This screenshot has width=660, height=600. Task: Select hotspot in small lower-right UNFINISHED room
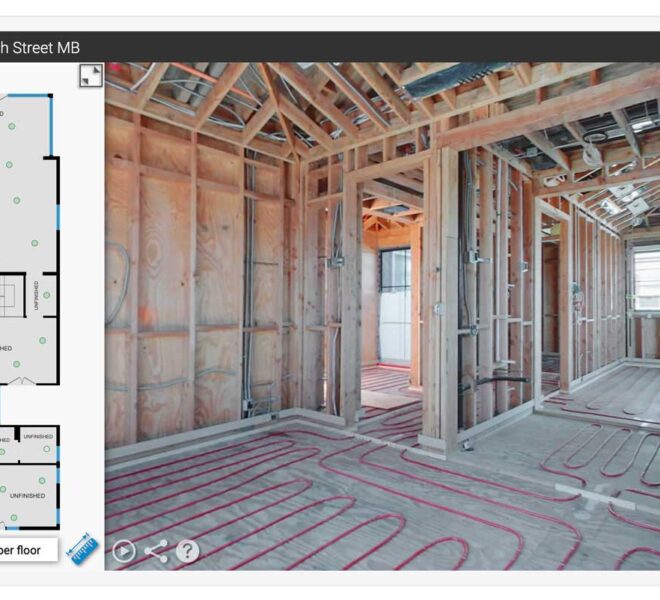coord(48,450)
